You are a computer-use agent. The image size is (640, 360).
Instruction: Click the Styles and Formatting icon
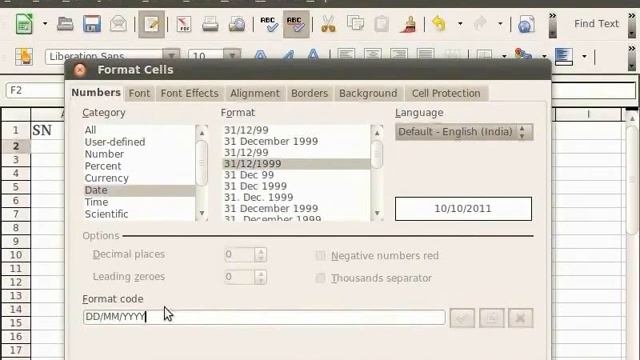coord(24,56)
